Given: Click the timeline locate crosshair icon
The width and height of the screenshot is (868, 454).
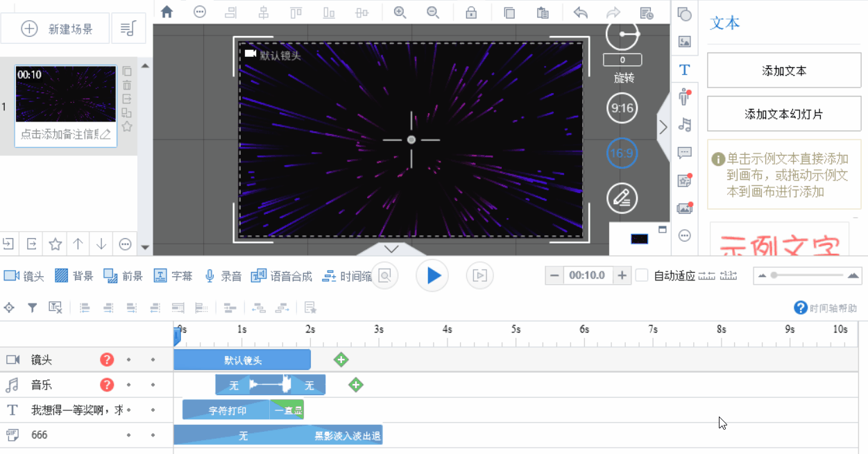Looking at the screenshot, I should [x=9, y=308].
